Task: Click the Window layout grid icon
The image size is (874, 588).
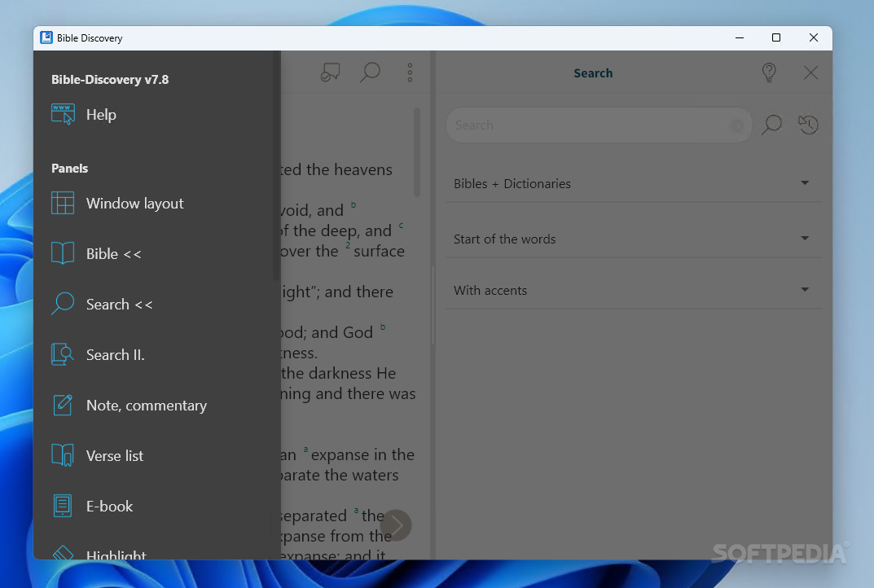Action: 63,203
